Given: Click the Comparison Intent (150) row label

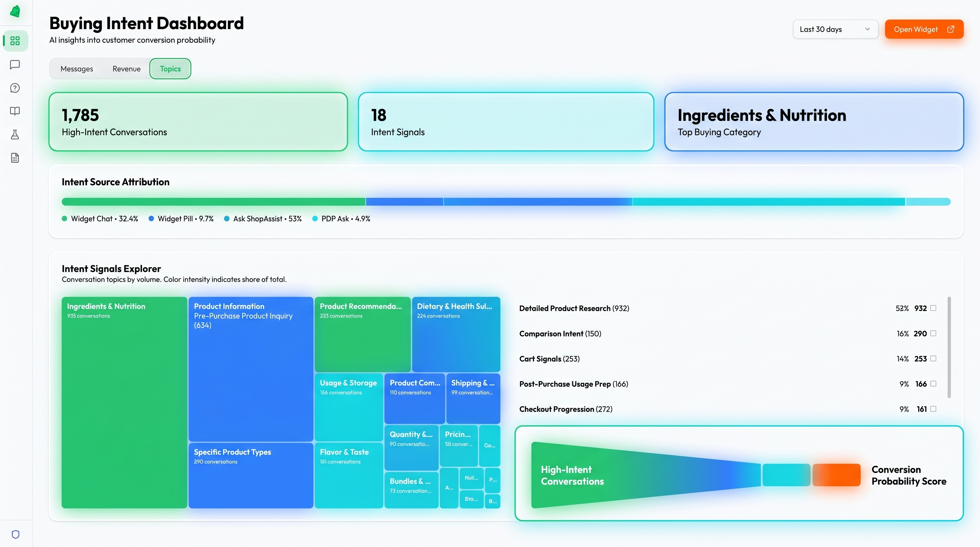Looking at the screenshot, I should tap(560, 334).
